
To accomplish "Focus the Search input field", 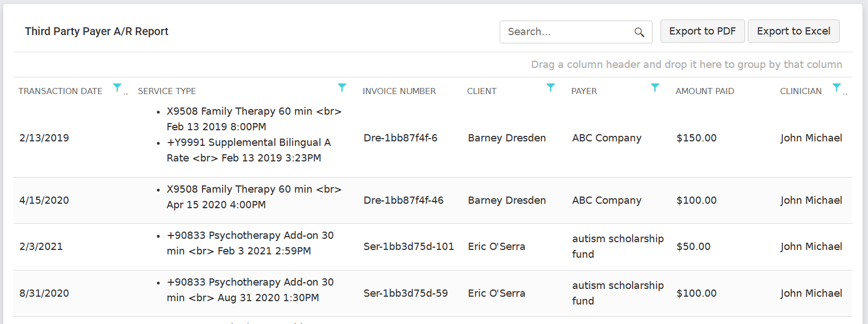I will (x=568, y=32).
